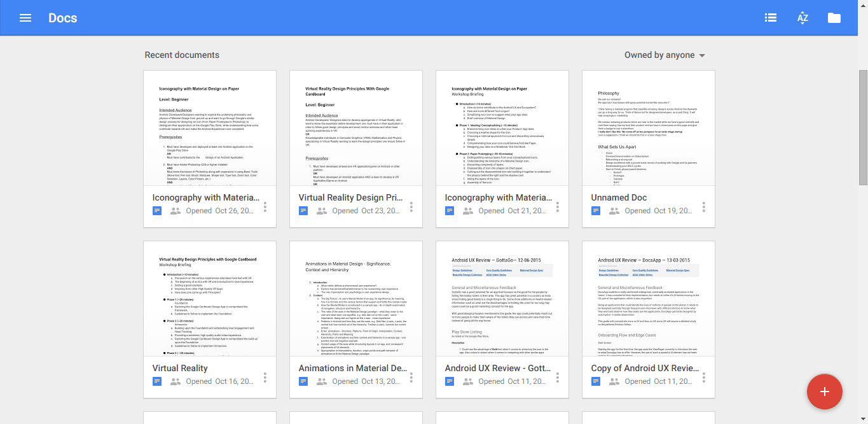Click the title 'Copy of Android UX Revie...'
The height and width of the screenshot is (424, 868).
(x=645, y=368)
